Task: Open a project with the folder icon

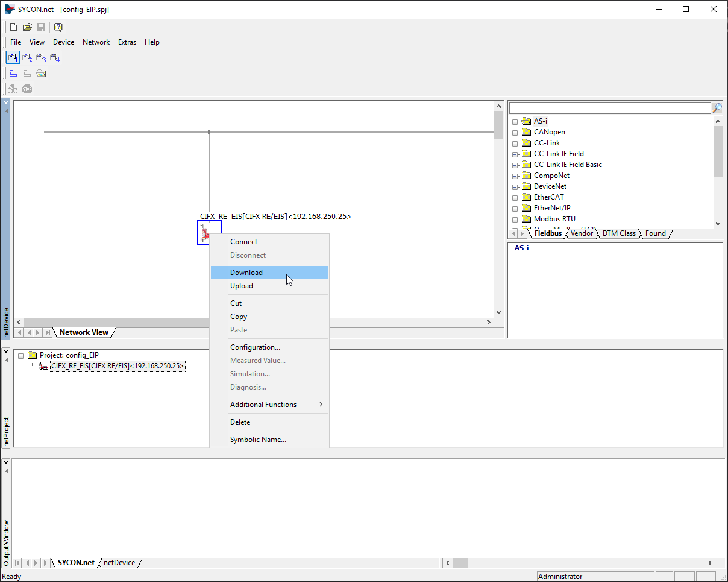Action: pos(27,27)
